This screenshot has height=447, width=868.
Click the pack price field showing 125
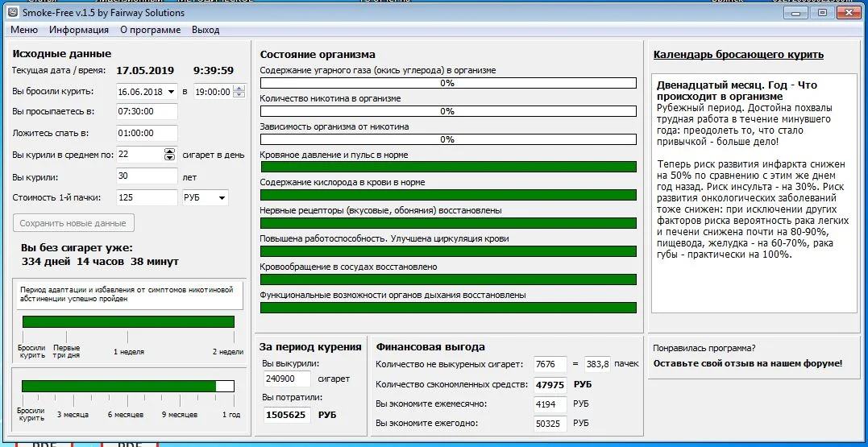(x=147, y=197)
